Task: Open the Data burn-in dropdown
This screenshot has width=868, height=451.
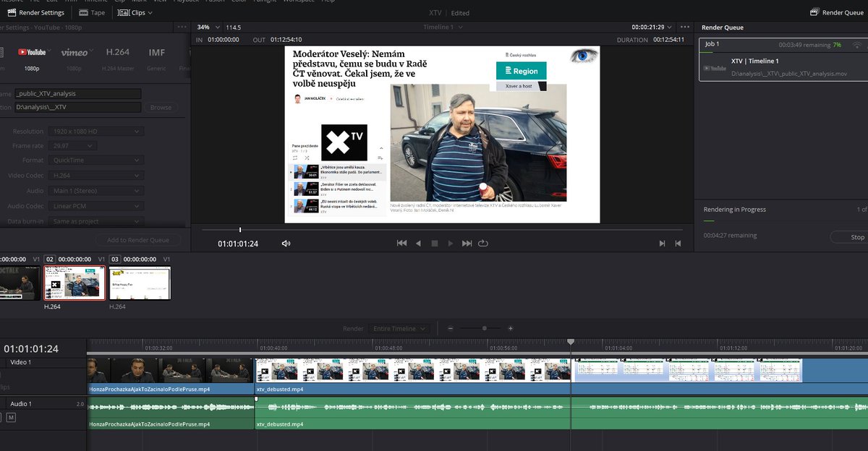Action: click(x=95, y=221)
